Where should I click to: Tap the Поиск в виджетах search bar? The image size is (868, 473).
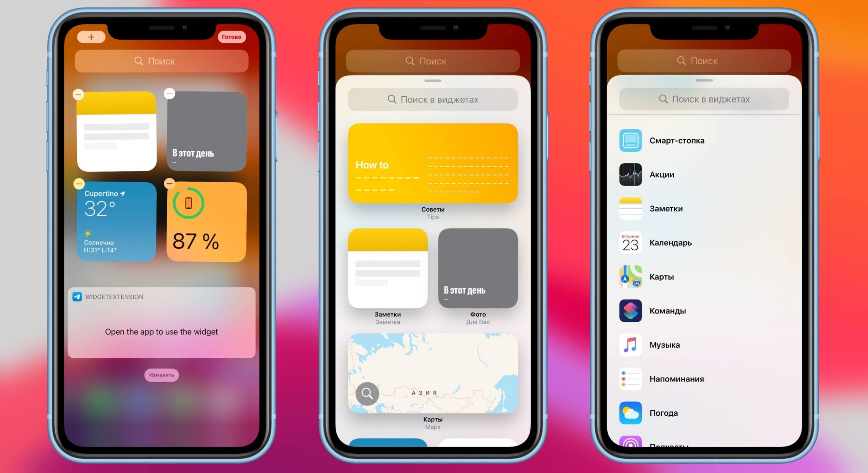tap(433, 100)
